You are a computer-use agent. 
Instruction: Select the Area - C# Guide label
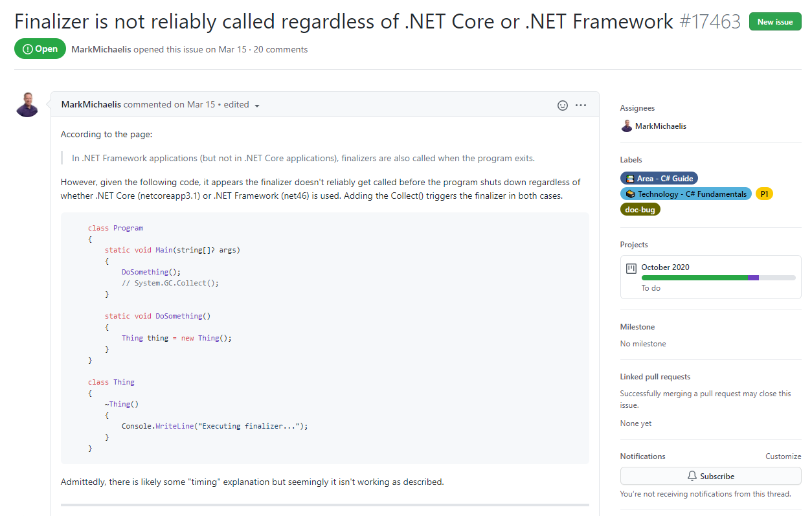[x=659, y=178]
